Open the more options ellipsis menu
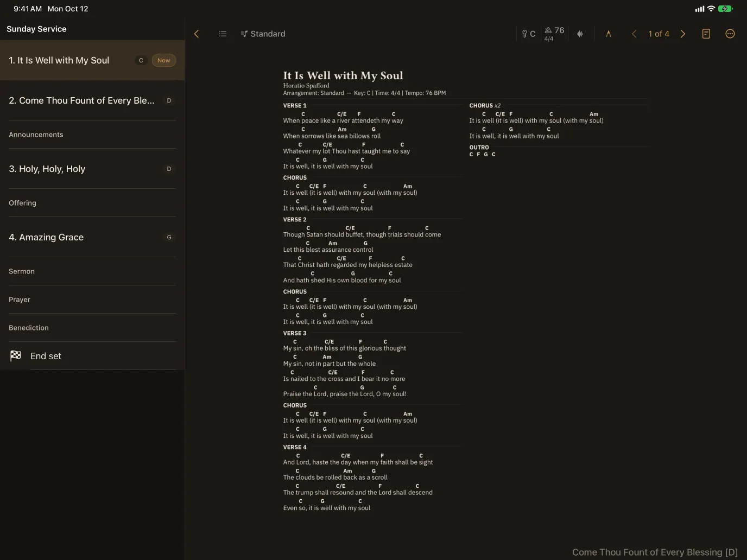 730,34
